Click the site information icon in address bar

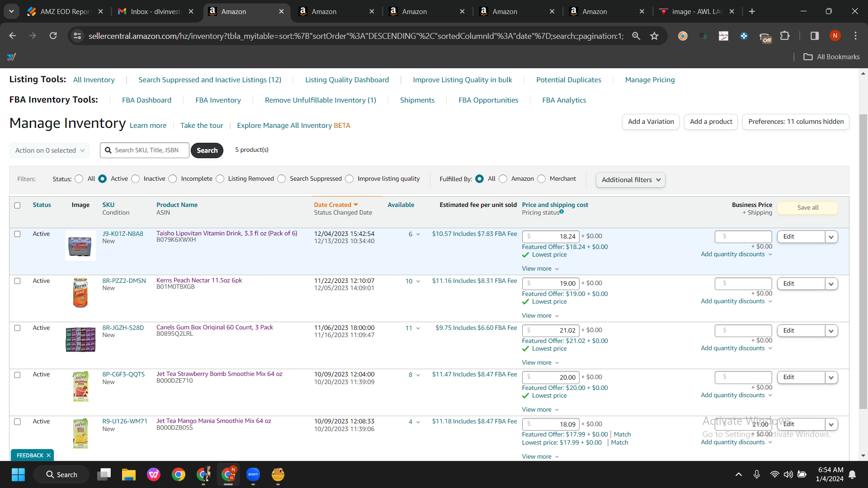pyautogui.click(x=77, y=36)
